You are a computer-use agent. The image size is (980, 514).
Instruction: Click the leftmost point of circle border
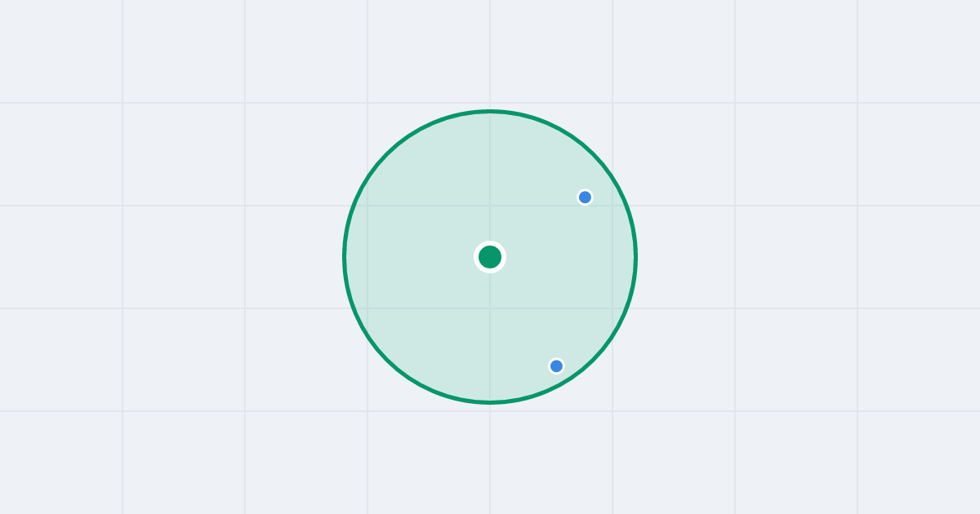coord(344,257)
